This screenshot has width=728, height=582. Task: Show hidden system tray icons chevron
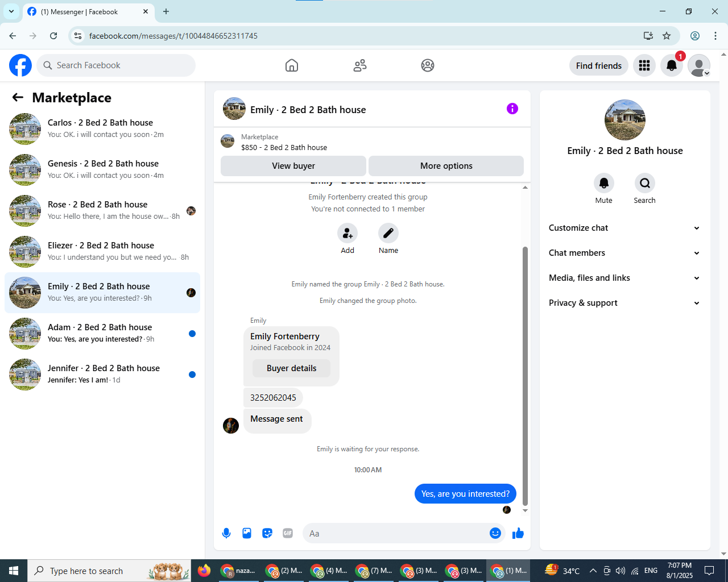tap(593, 571)
